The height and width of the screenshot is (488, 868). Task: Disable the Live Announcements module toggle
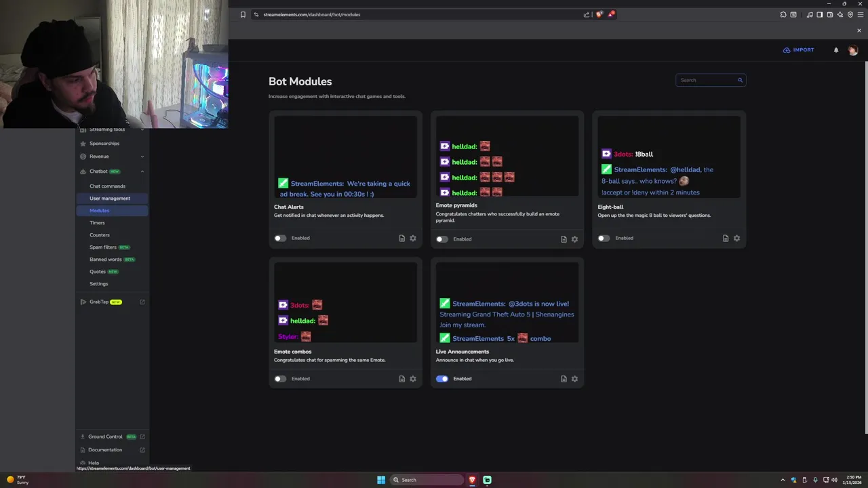(442, 379)
